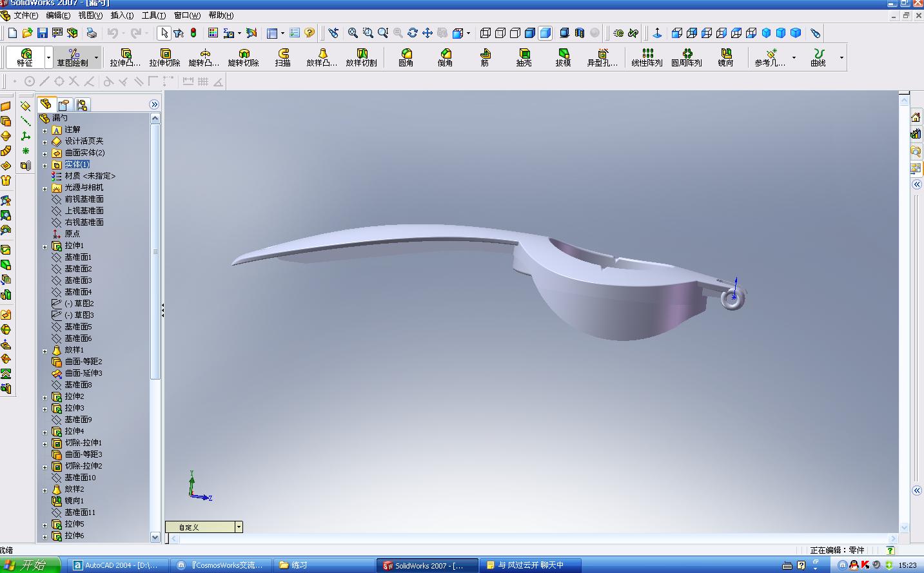Viewport: 924px width, 573px height.
Task: Click the Print icon in the toolbar
Action: tap(92, 33)
